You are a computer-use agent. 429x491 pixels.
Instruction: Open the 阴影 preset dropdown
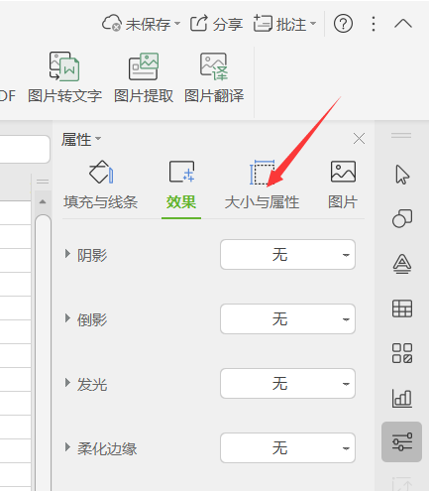coord(288,254)
